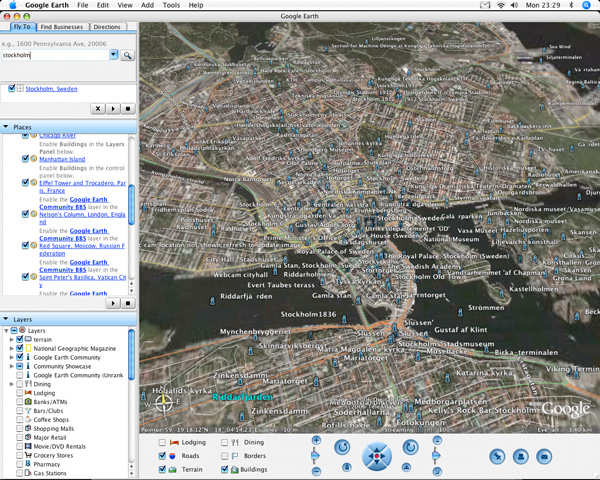
Task: Click the Bluetooth menu bar icon
Action: [x=571, y=5]
